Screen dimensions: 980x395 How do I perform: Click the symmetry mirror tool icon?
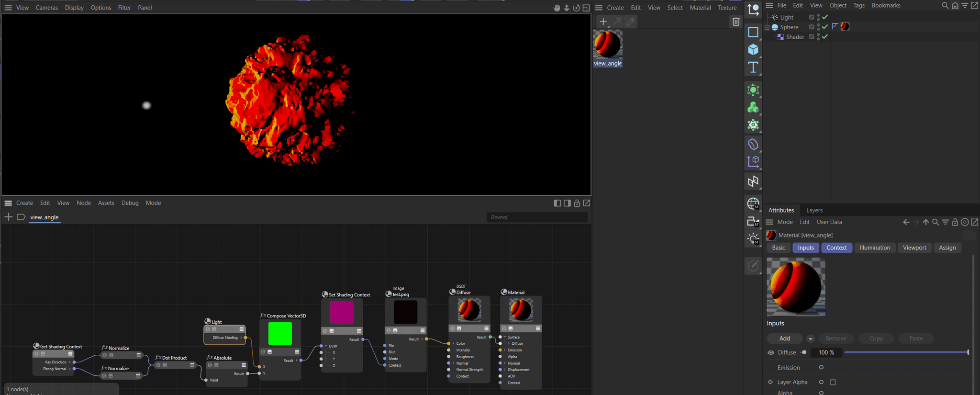pos(753,181)
